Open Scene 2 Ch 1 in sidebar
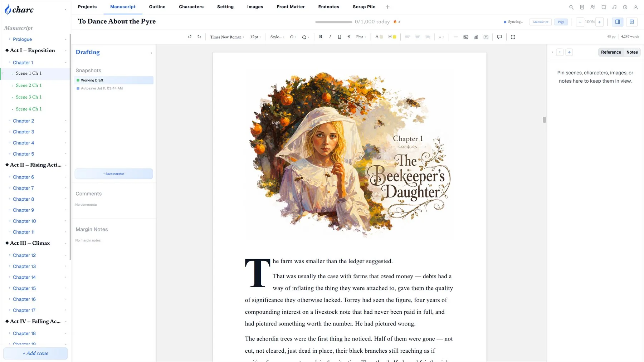Viewport: 644px width, 362px height. point(29,85)
